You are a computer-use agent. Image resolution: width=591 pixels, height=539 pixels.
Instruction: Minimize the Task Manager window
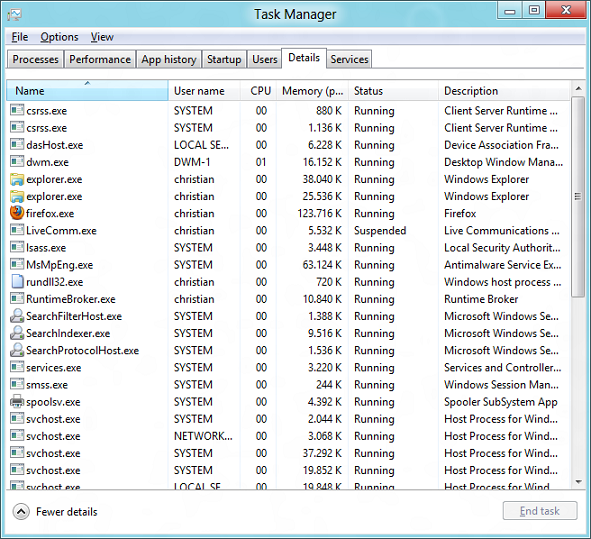coord(510,11)
